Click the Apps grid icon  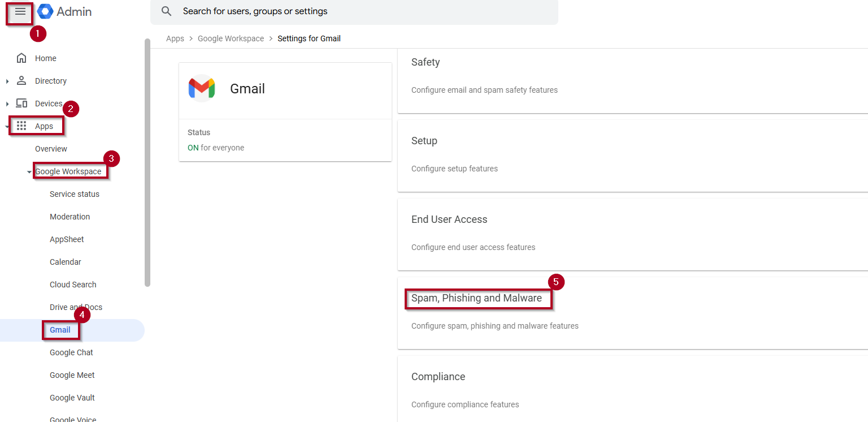click(21, 126)
